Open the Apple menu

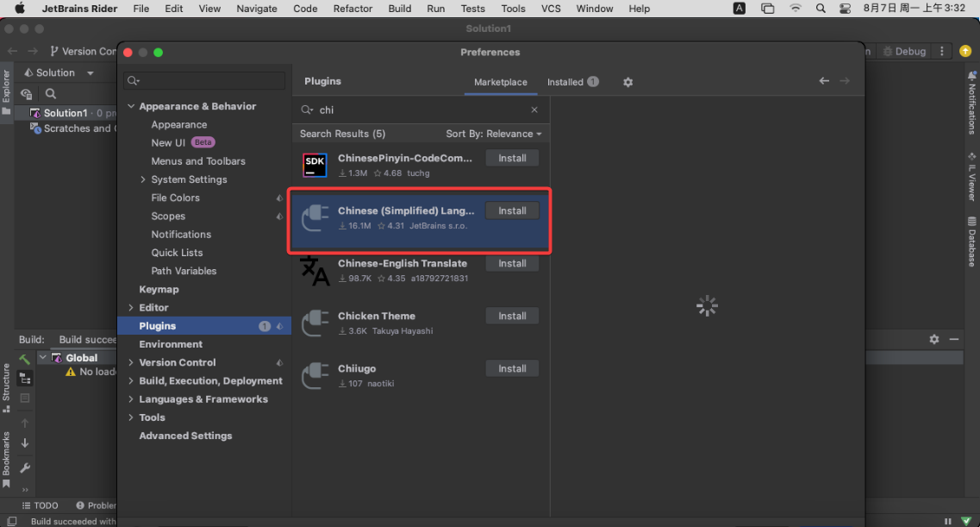click(x=19, y=8)
